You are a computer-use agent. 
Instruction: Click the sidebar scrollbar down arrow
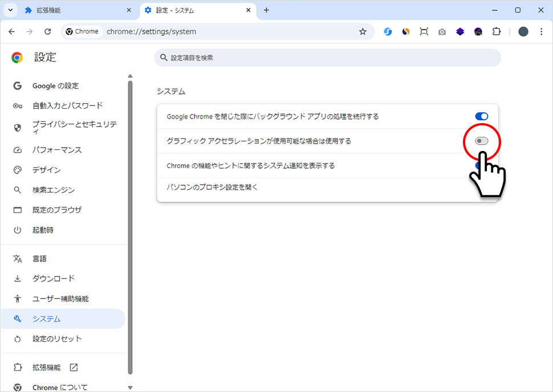[x=130, y=386]
